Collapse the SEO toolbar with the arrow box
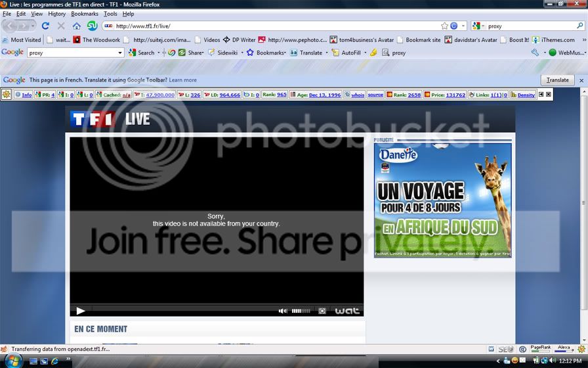 coord(541,94)
